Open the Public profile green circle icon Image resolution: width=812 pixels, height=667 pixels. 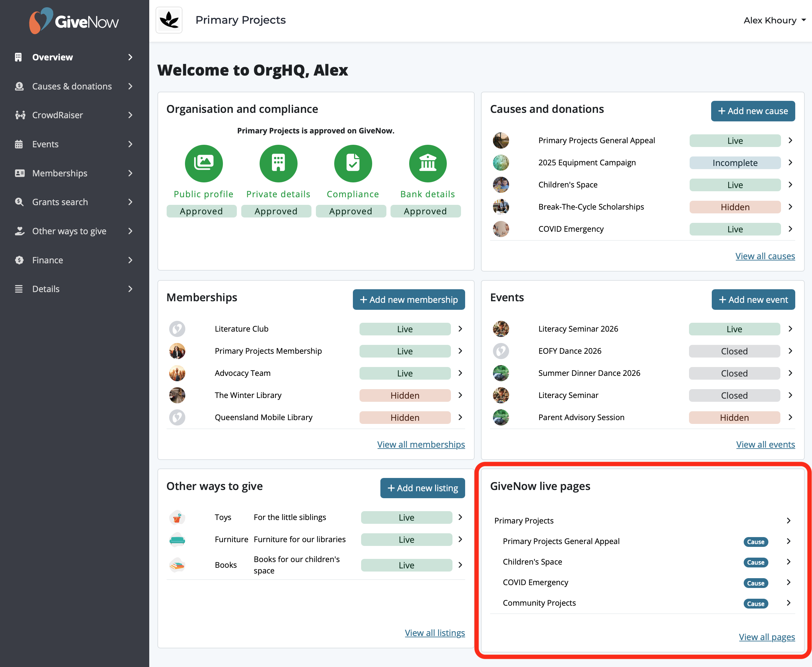point(204,163)
